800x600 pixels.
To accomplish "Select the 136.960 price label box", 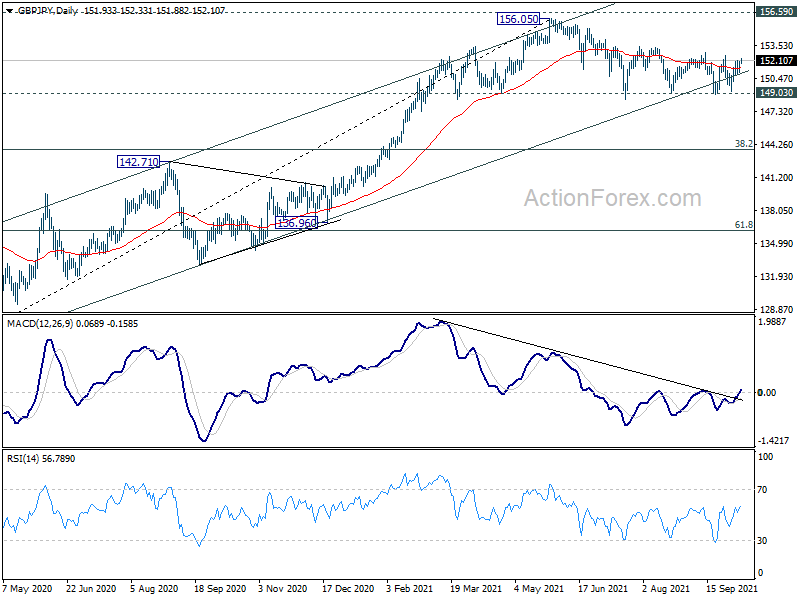I will click(x=296, y=223).
